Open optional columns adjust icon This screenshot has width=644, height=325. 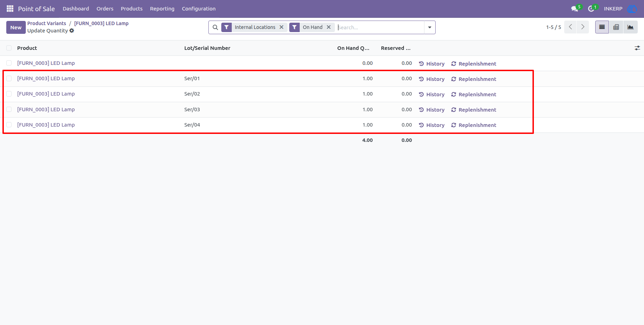tap(637, 48)
